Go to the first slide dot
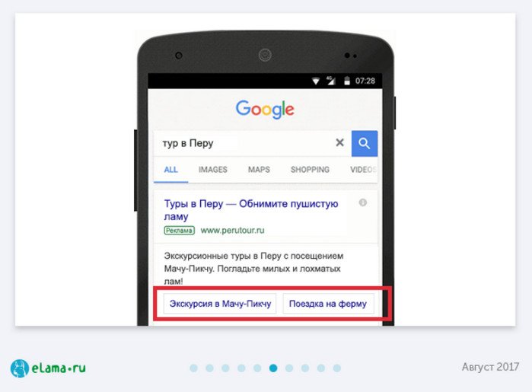Viewport: 532px width, 392px height. coord(194,368)
